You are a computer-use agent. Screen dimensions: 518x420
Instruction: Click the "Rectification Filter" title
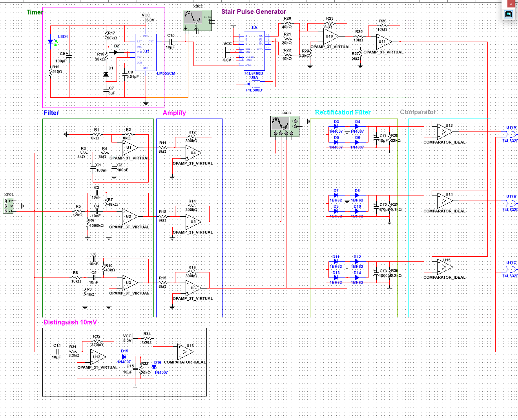pos(343,112)
